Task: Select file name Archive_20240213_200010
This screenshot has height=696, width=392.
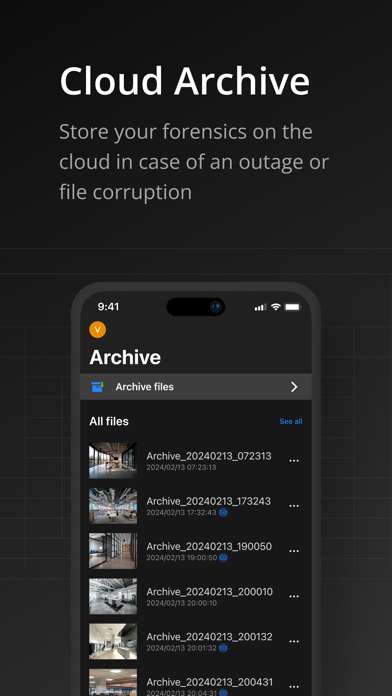Action: click(210, 592)
